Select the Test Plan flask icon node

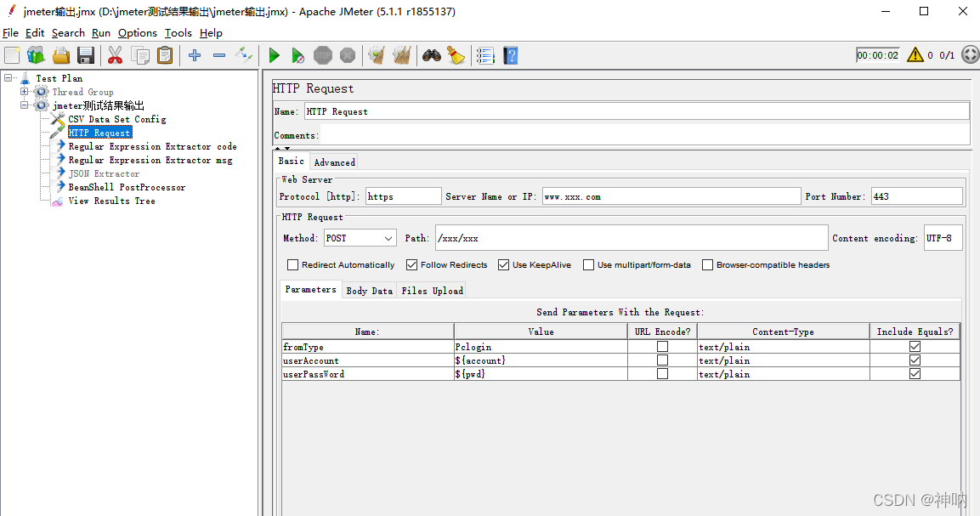click(x=25, y=78)
